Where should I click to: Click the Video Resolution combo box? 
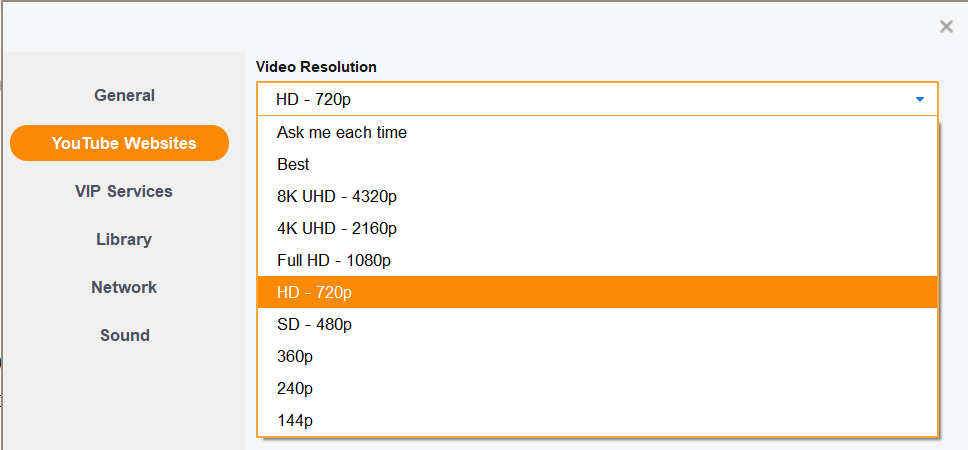pyautogui.click(x=597, y=99)
